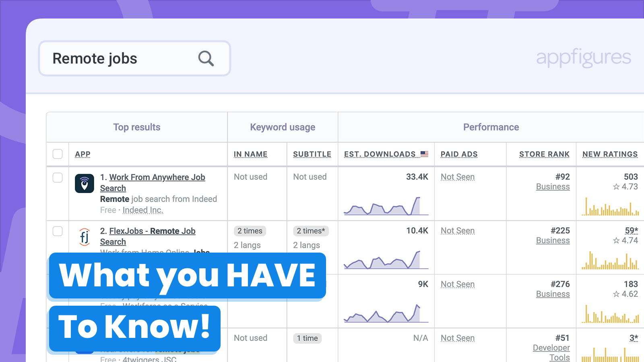Click the 59* new ratings value
Image resolution: width=644 pixels, height=362 pixels.
(x=631, y=230)
